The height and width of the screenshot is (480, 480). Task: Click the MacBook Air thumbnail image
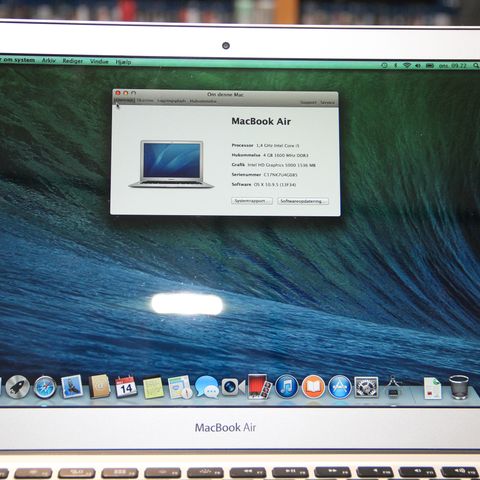coord(171,165)
